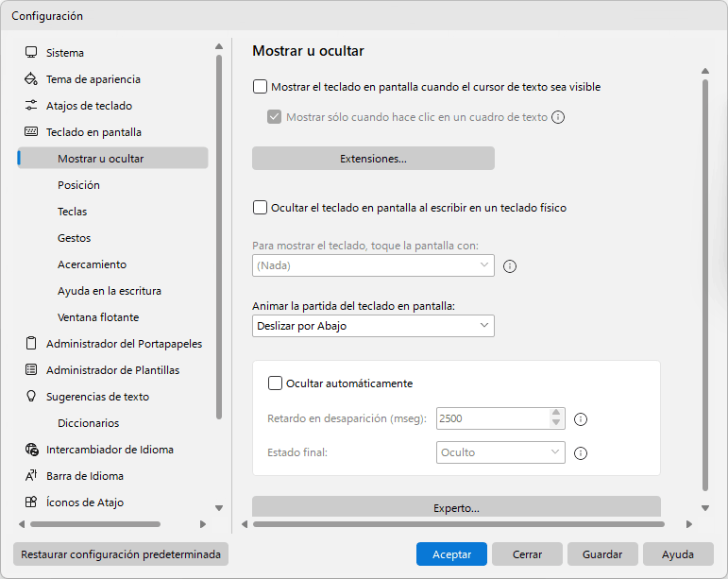Select 'Mostrar u ocultar' in the sidebar
The image size is (728, 579).
point(112,159)
